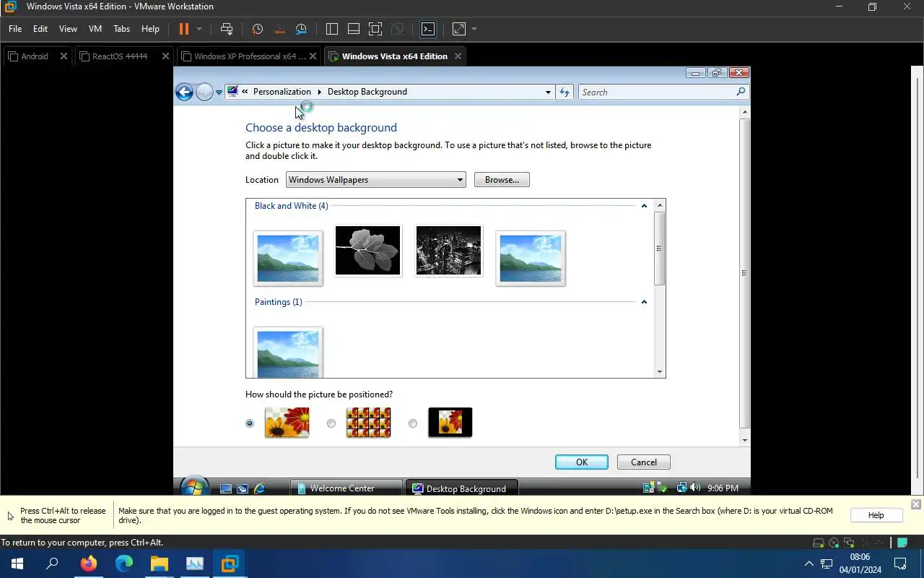
Task: Click Show Desktop quick launch icon
Action: point(226,488)
